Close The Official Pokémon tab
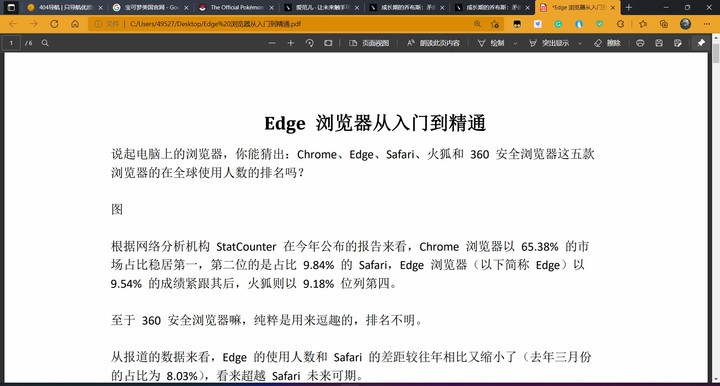This screenshot has width=720, height=386. 271,8
